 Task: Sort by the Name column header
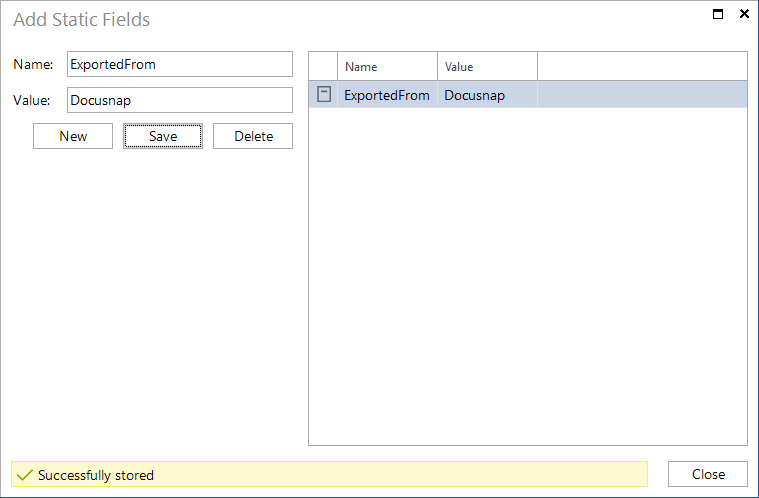388,66
